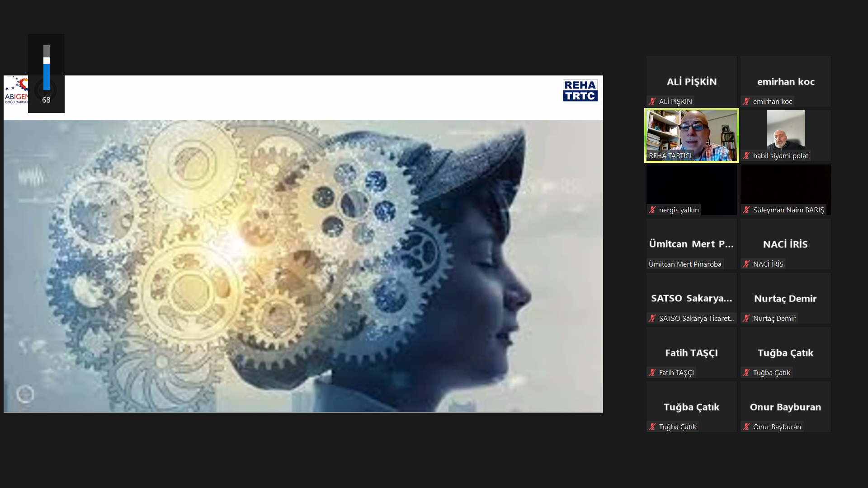Click muted mic icon beside habil siyami polat
Image resolution: width=868 pixels, height=488 pixels.
pyautogui.click(x=746, y=156)
